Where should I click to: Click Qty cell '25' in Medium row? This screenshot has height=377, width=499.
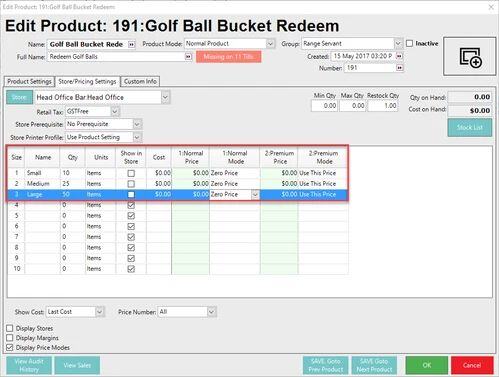[x=73, y=184]
